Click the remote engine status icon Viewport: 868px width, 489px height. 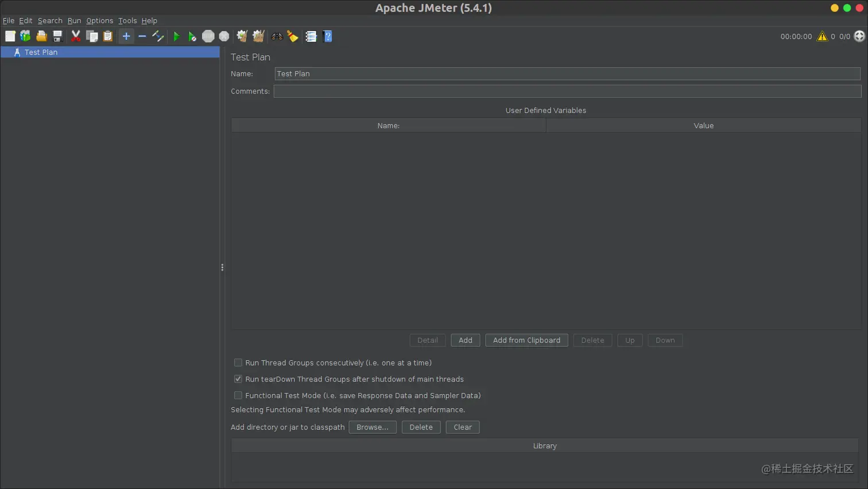coord(859,36)
